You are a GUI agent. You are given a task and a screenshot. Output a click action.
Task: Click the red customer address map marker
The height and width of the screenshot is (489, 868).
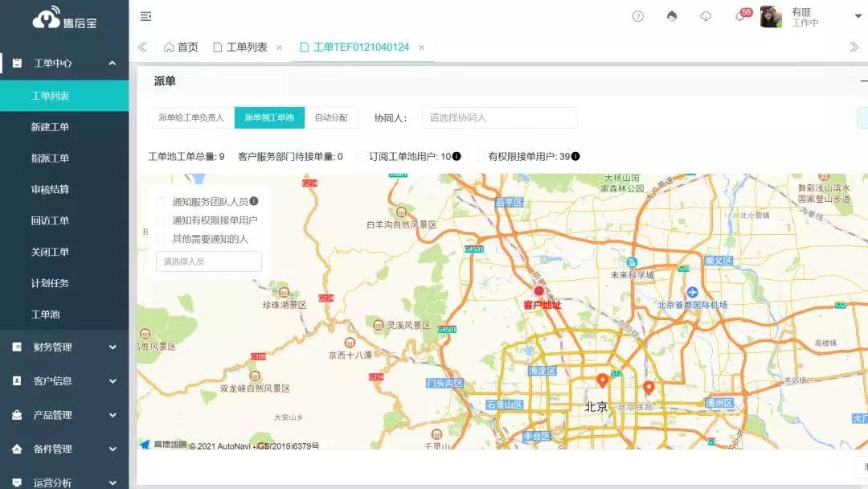[539, 291]
